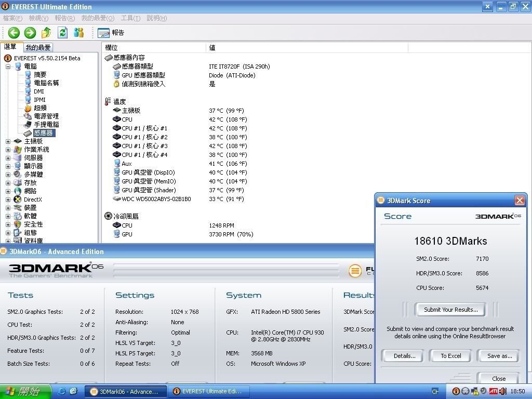Viewport: 532px width, 399px height.
Task: Switch to the 選單 tab
Action: tap(10, 47)
